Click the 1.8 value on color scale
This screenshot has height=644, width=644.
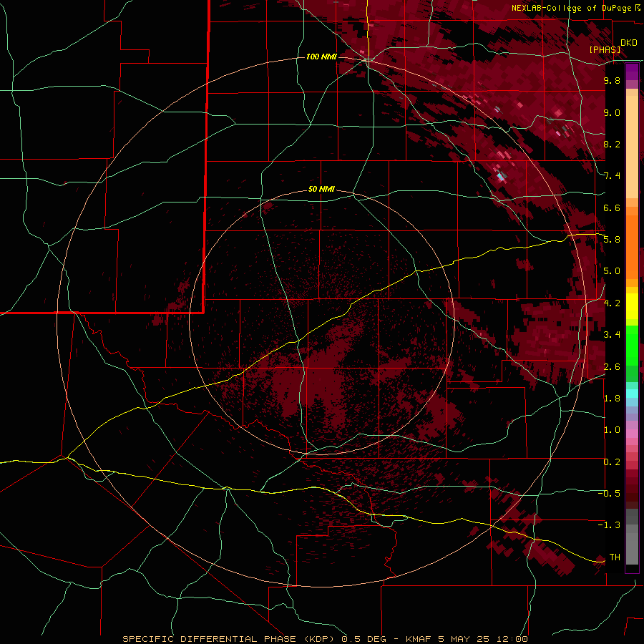point(612,399)
